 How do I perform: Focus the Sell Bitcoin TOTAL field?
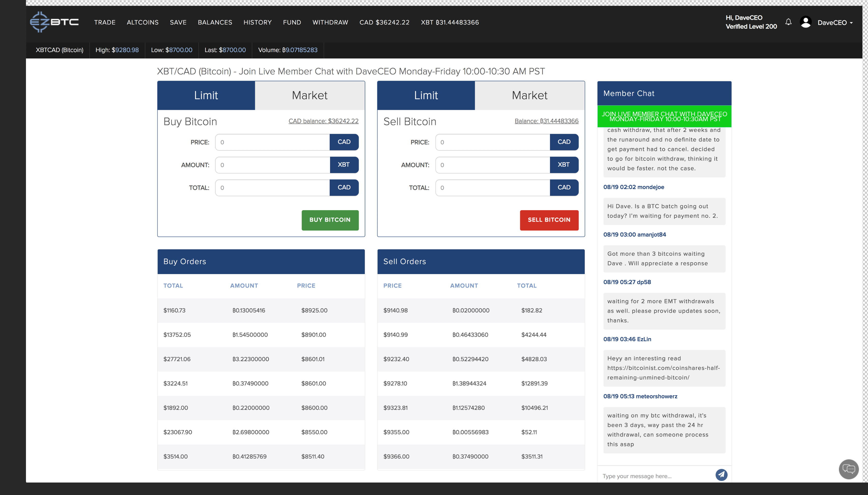pos(493,188)
